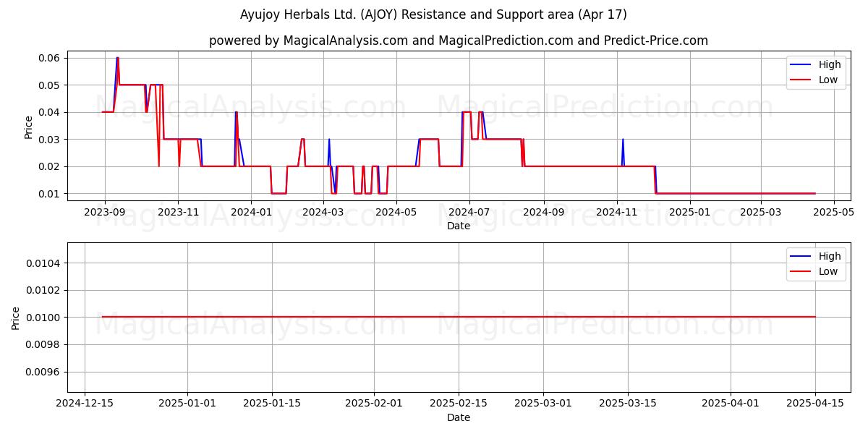868x434 pixels.
Task: Click the 2024-07 x-axis tick label
Action: 469,213
